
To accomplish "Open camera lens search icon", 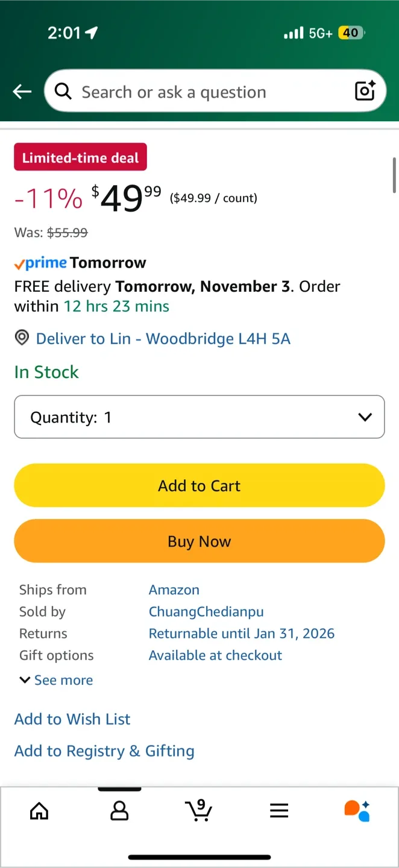I will pyautogui.click(x=365, y=91).
